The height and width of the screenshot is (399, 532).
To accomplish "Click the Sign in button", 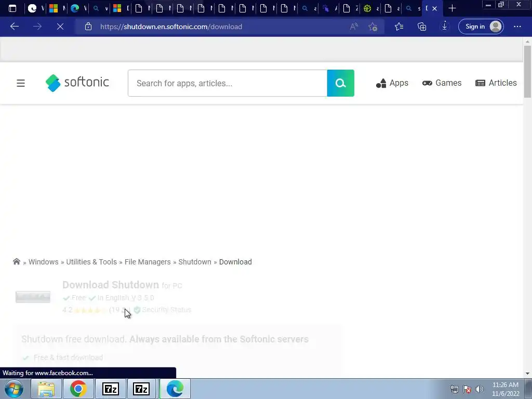I will tap(481, 26).
